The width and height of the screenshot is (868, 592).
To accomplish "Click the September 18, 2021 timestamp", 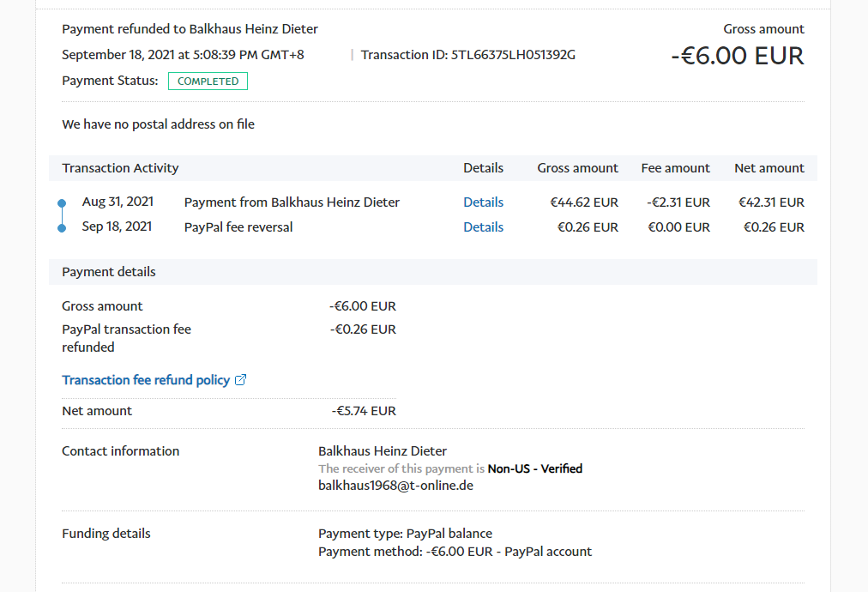I will click(x=183, y=55).
